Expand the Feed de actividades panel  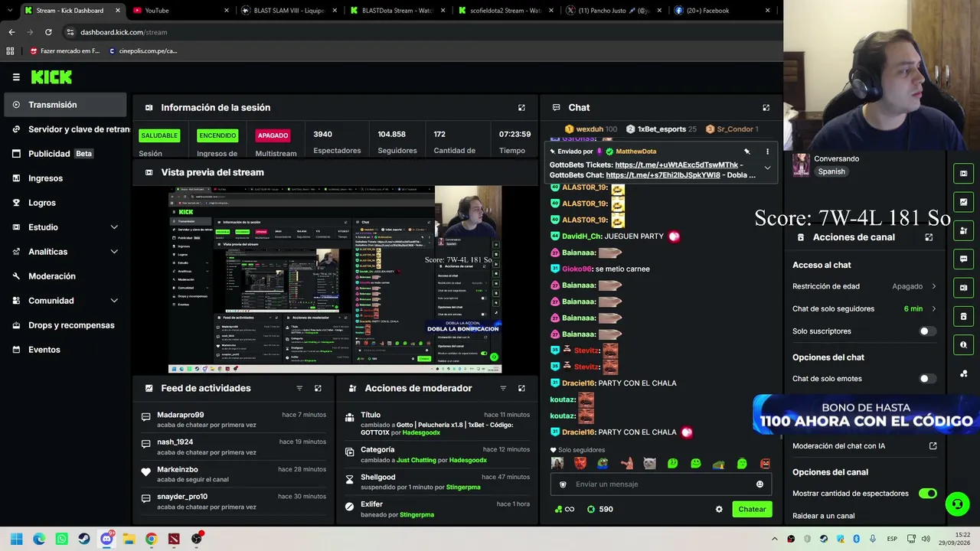point(318,388)
